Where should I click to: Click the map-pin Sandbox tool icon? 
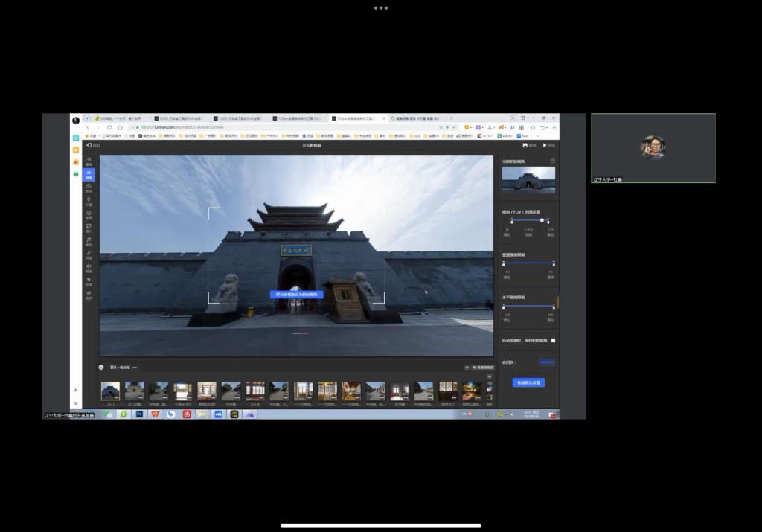tap(89, 201)
